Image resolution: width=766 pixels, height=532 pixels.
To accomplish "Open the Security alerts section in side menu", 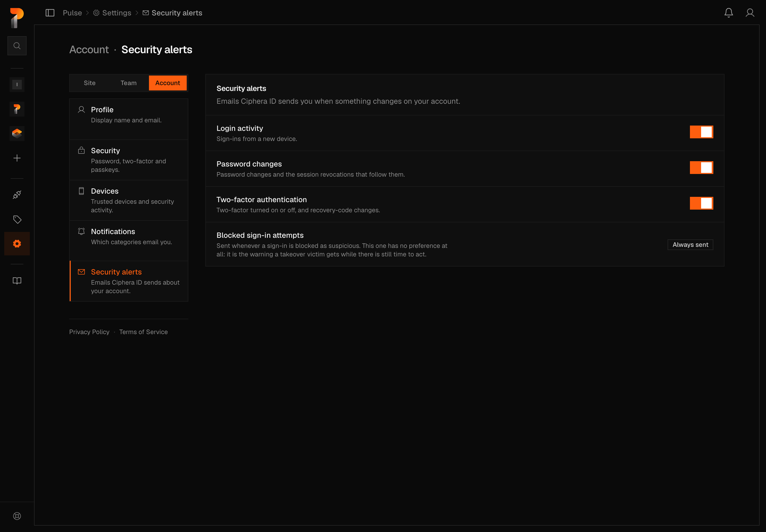I will pyautogui.click(x=129, y=281).
